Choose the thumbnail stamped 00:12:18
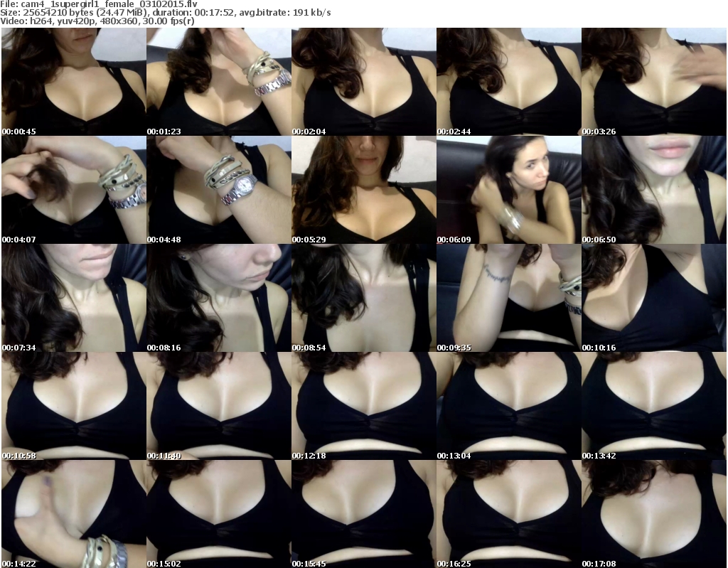728x568 pixels. (363, 406)
